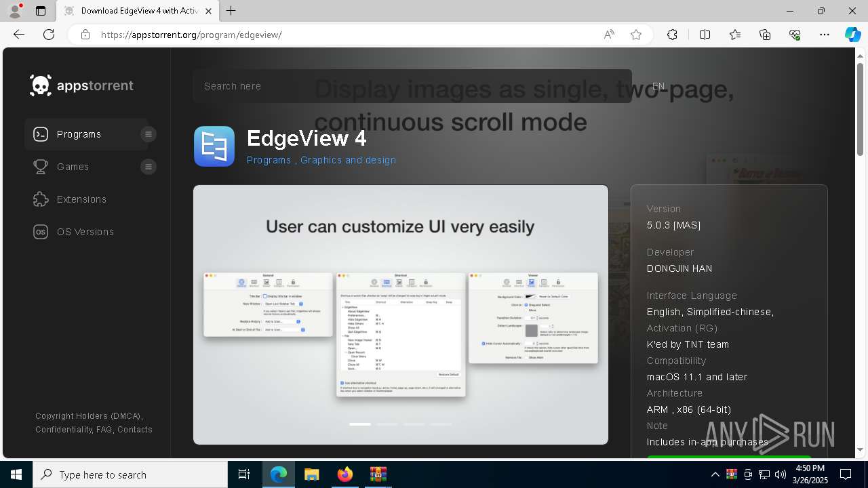Click the address bar URL
Viewport: 868px width, 488px height.
point(191,35)
